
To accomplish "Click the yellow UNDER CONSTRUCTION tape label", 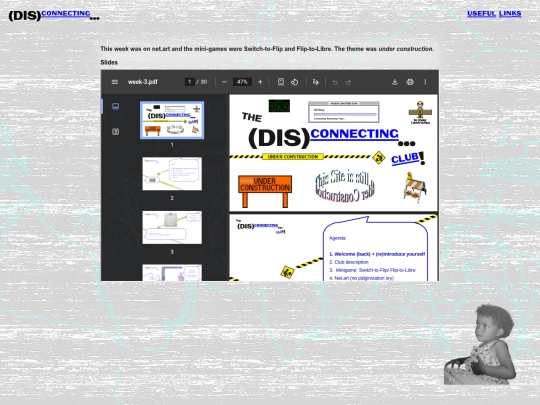I will [x=293, y=157].
